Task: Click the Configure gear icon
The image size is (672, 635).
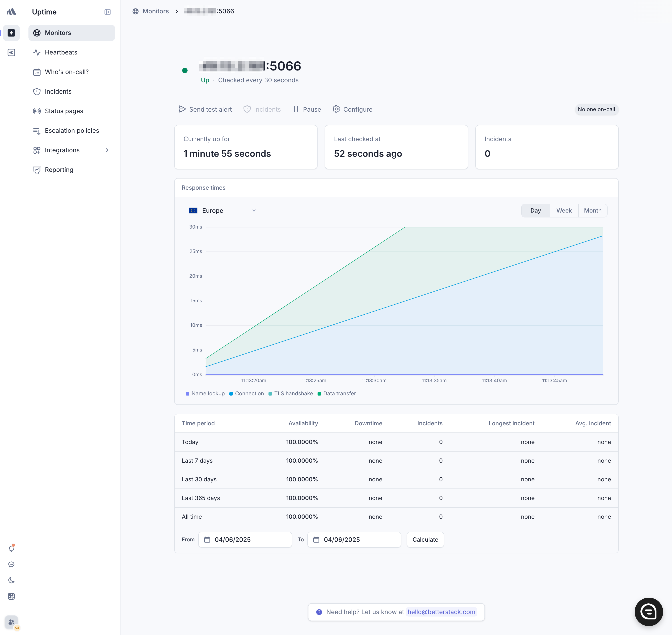Action: tap(336, 109)
